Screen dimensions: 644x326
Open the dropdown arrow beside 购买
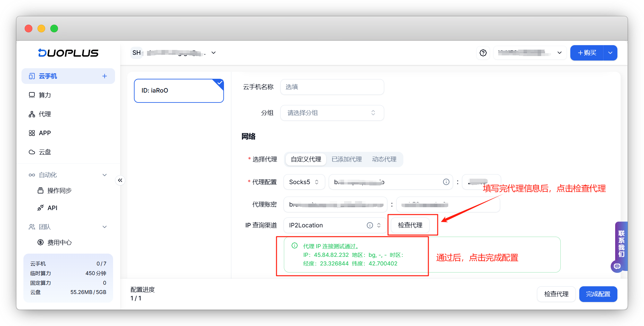pyautogui.click(x=610, y=53)
